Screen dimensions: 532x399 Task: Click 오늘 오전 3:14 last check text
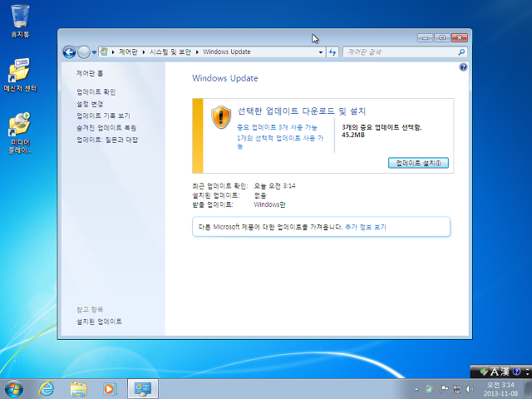(x=275, y=186)
